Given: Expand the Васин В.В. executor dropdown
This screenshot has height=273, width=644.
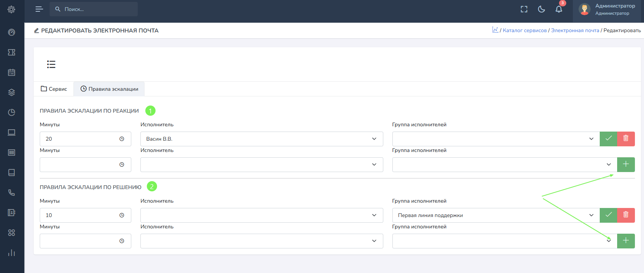Looking at the screenshot, I should (x=261, y=139).
